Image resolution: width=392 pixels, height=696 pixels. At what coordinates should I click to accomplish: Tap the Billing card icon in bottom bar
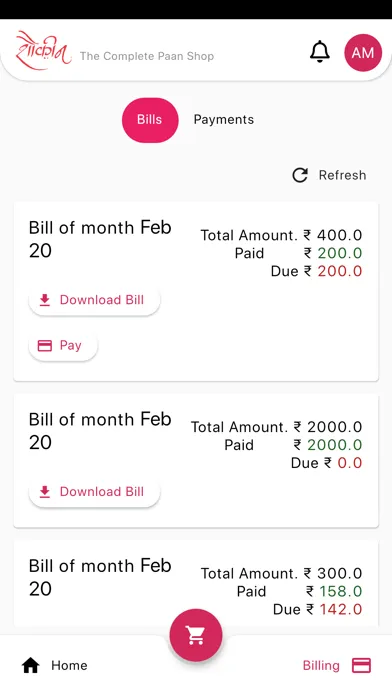point(361,665)
